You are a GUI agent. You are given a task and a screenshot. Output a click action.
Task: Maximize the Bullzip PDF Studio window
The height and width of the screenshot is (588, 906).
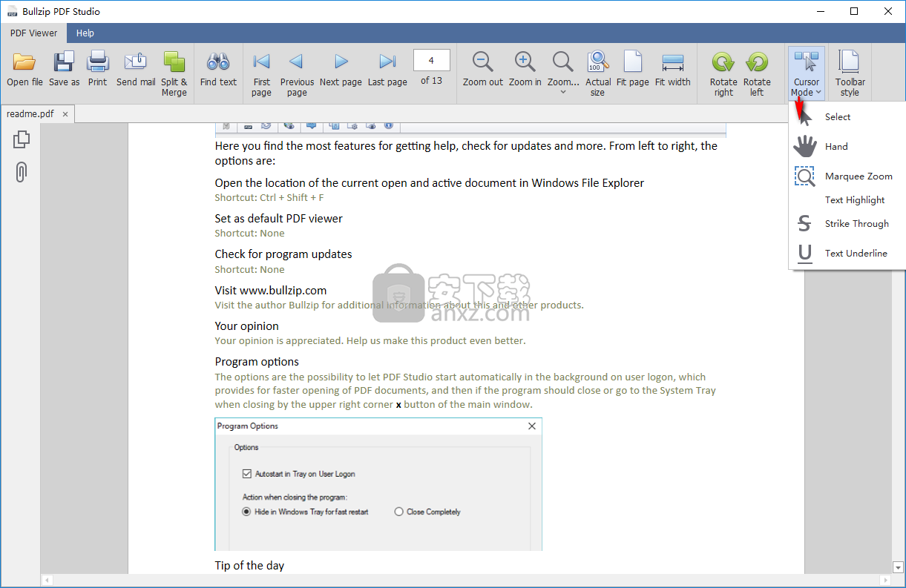(x=854, y=11)
